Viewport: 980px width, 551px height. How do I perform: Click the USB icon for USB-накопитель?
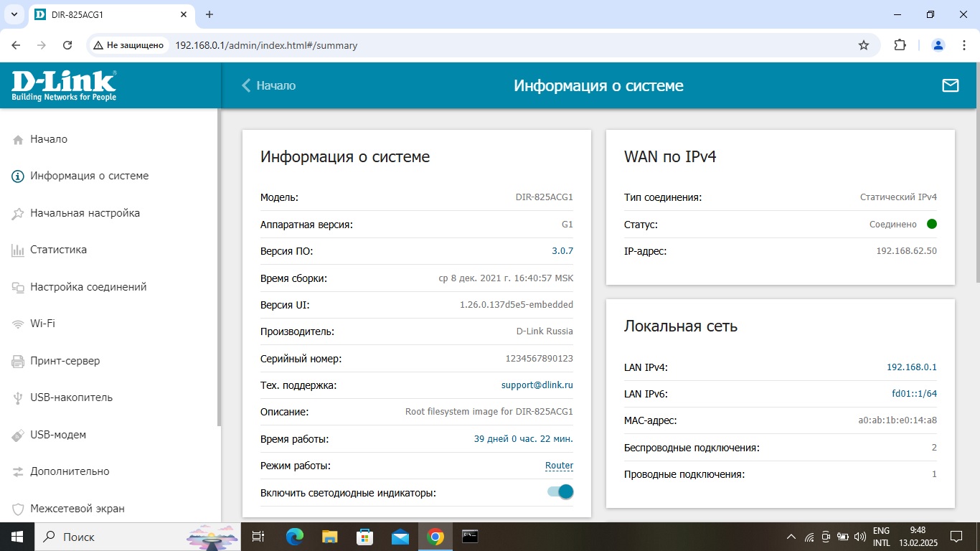19,398
